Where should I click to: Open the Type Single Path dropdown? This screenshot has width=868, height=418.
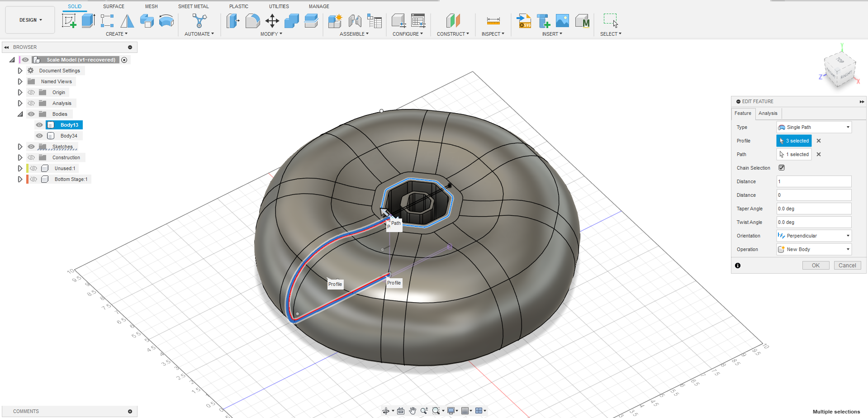coord(814,127)
